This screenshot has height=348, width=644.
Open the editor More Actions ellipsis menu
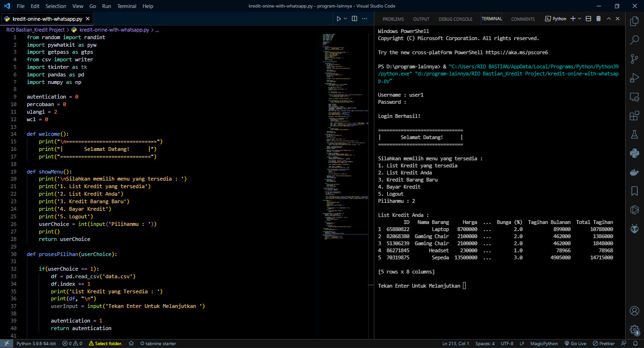click(x=365, y=19)
